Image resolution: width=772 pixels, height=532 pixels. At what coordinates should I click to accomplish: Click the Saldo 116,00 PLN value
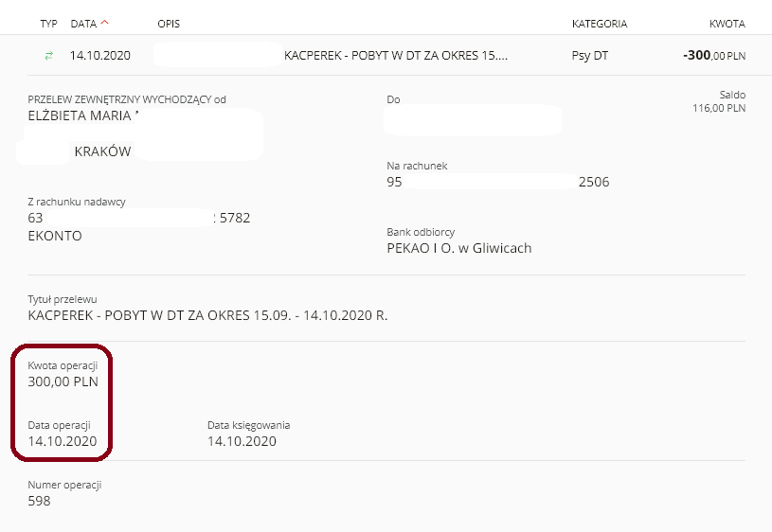(719, 108)
